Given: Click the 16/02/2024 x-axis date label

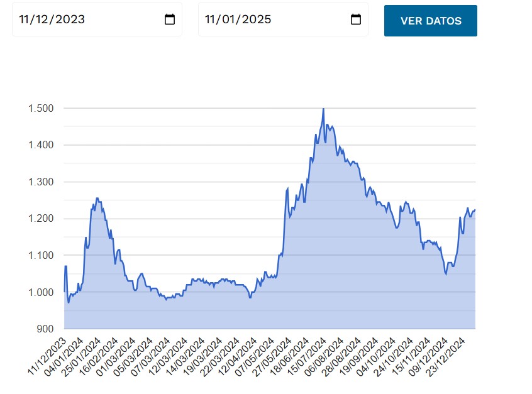Looking at the screenshot, I should point(99,356).
